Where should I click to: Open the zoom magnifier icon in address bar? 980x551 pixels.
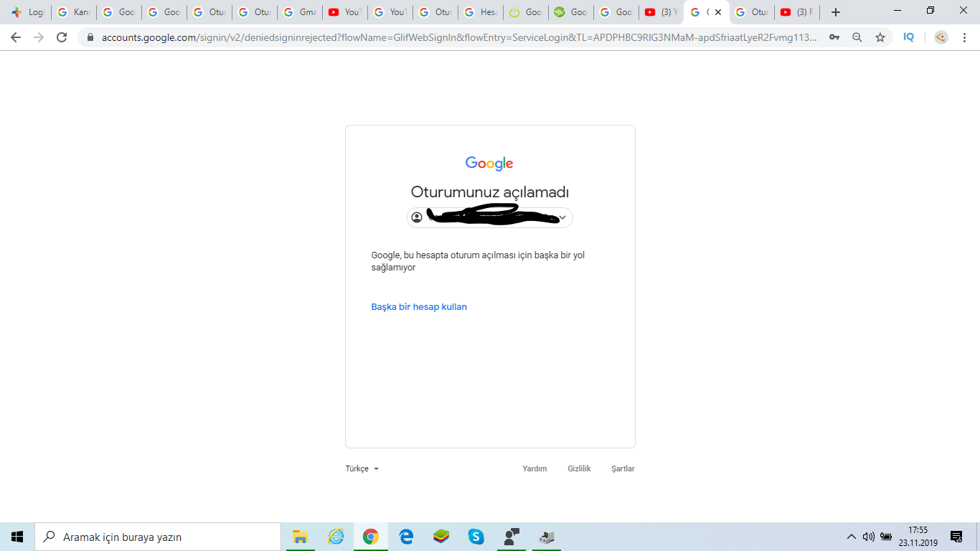coord(857,37)
